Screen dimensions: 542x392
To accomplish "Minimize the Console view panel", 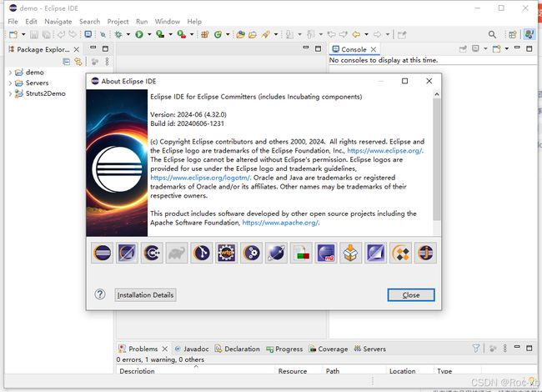I will [x=517, y=48].
